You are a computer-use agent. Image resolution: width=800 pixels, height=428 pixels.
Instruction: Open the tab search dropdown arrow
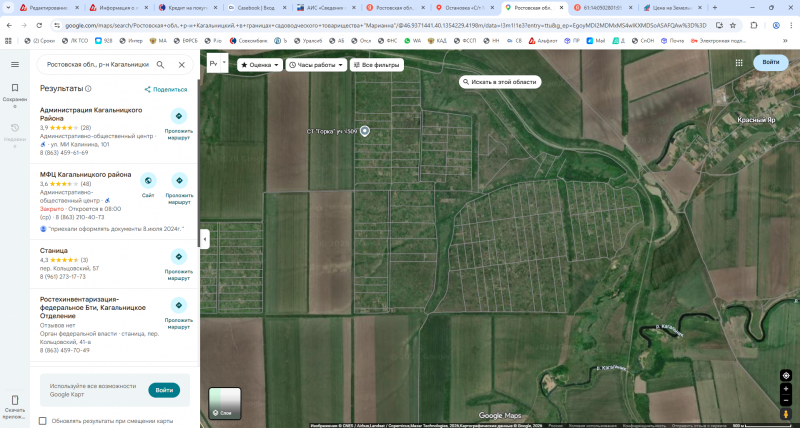click(x=8, y=8)
